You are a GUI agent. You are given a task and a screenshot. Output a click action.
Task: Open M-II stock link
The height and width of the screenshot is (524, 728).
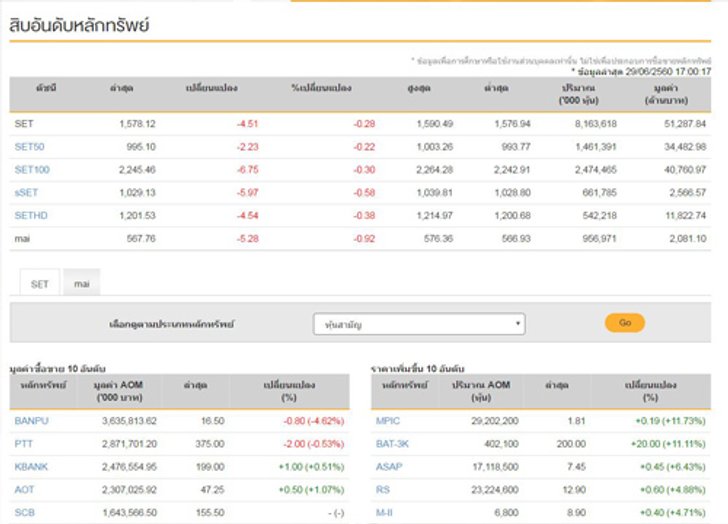pos(384,512)
